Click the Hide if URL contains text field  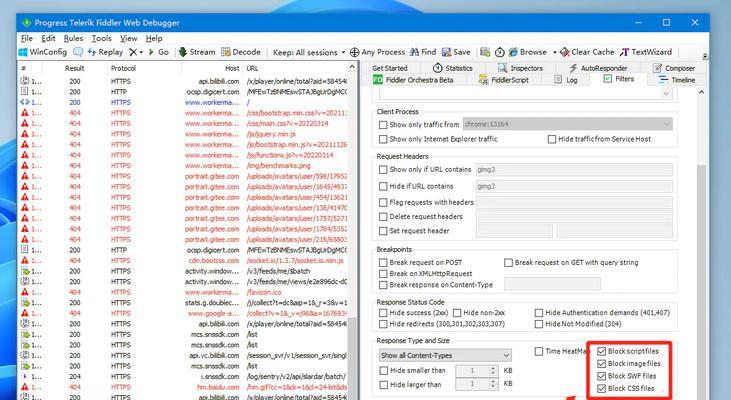pos(574,186)
